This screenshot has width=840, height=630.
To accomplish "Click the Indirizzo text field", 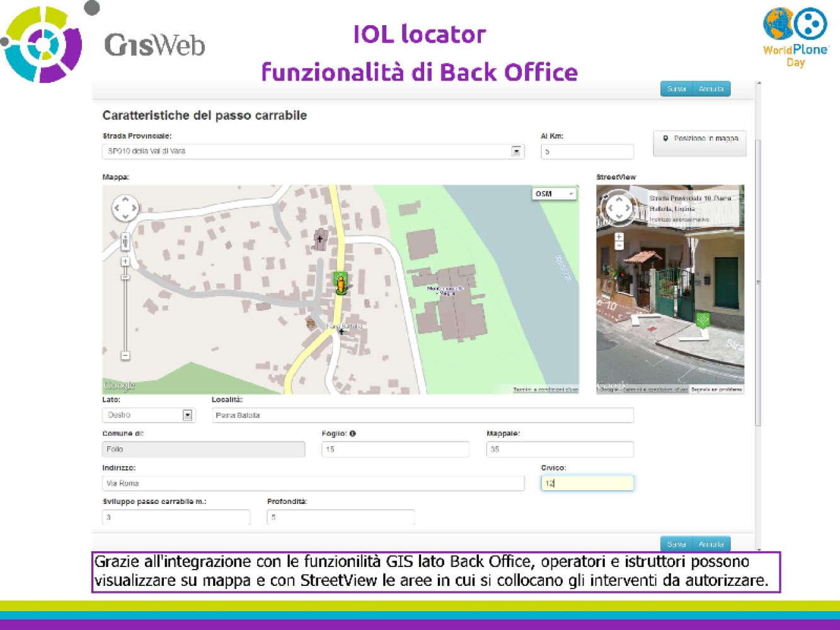I will (x=313, y=483).
